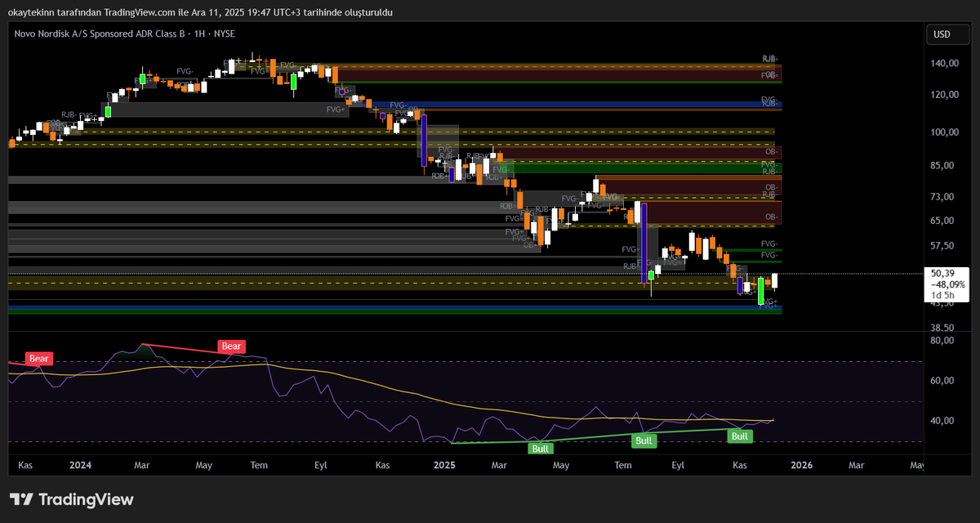
Task: Click the 85,00 price axis value
Action: pyautogui.click(x=942, y=166)
